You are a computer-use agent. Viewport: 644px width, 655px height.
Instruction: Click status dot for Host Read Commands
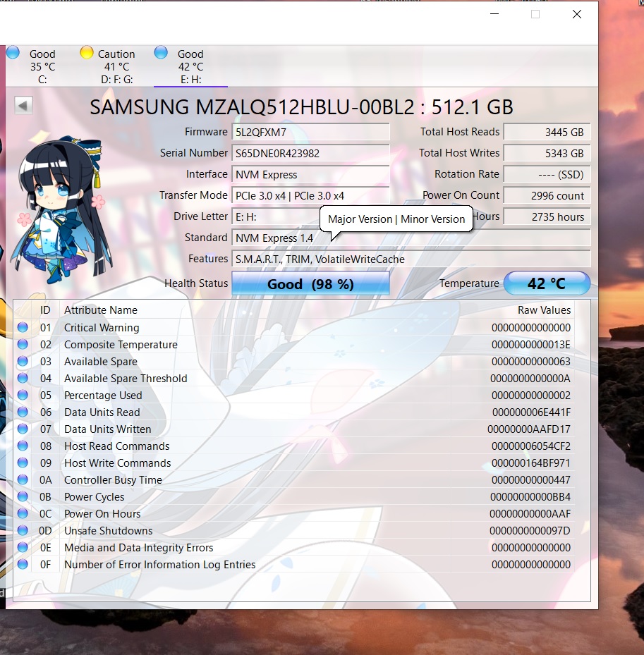pos(23,446)
